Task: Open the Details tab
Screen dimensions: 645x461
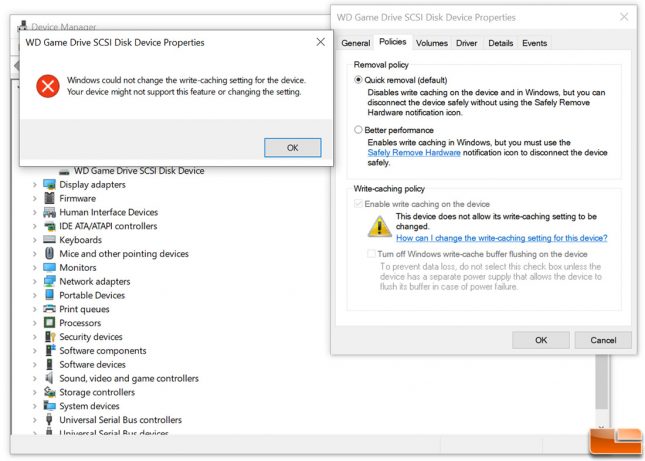Action: [501, 43]
